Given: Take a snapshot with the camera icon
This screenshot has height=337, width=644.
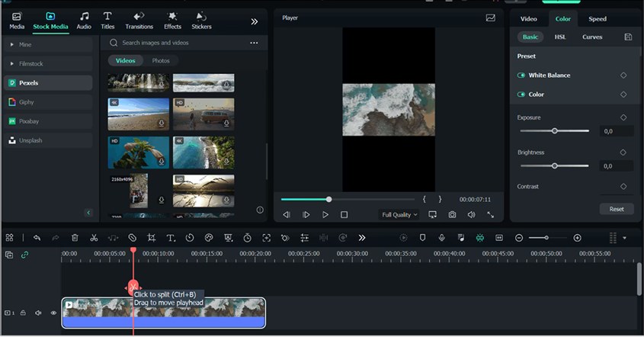Looking at the screenshot, I should [452, 215].
